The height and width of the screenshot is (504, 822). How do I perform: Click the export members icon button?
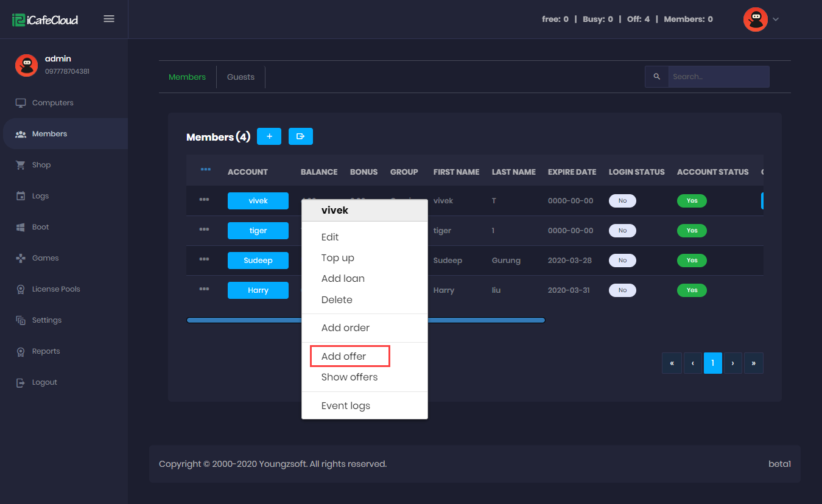[x=300, y=136]
